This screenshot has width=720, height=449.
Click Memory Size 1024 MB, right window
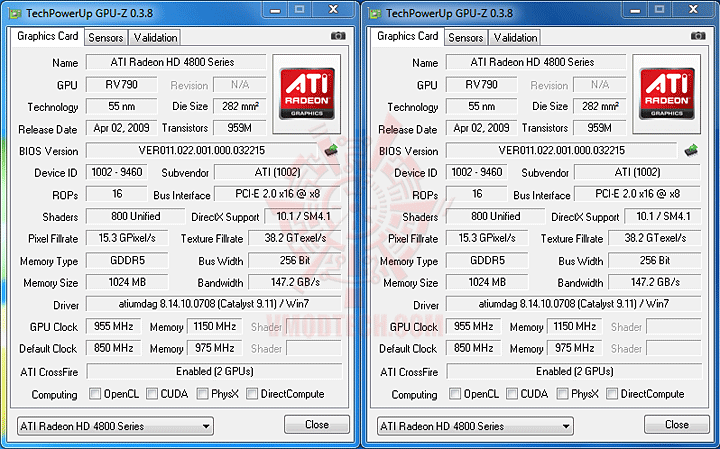pyautogui.click(x=487, y=282)
